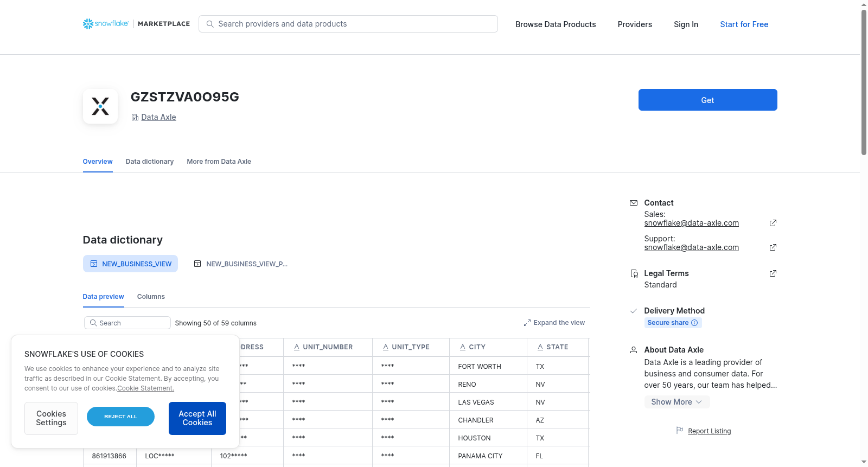Click Start for Free
The height and width of the screenshot is (467, 868).
tap(744, 24)
